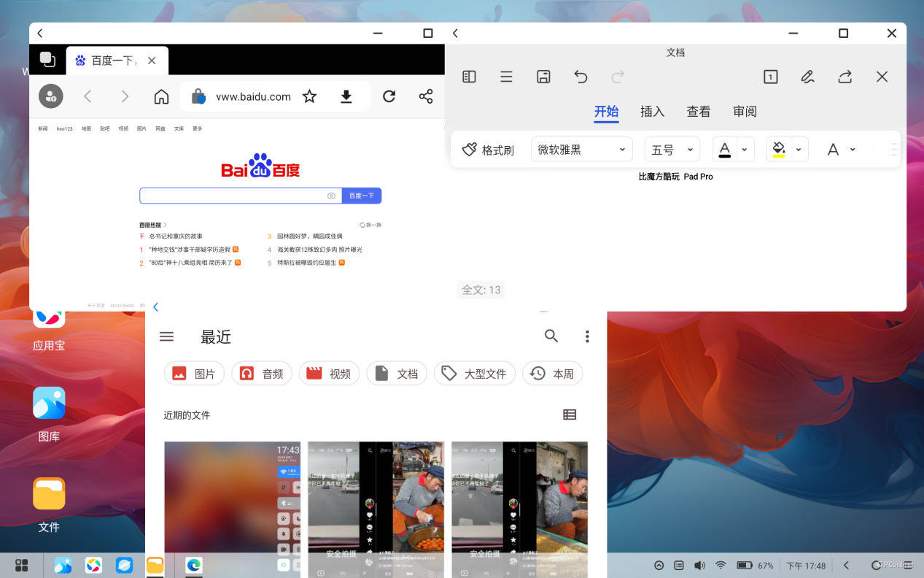
Task: Open the hamburger menu in file manager
Action: click(x=166, y=336)
